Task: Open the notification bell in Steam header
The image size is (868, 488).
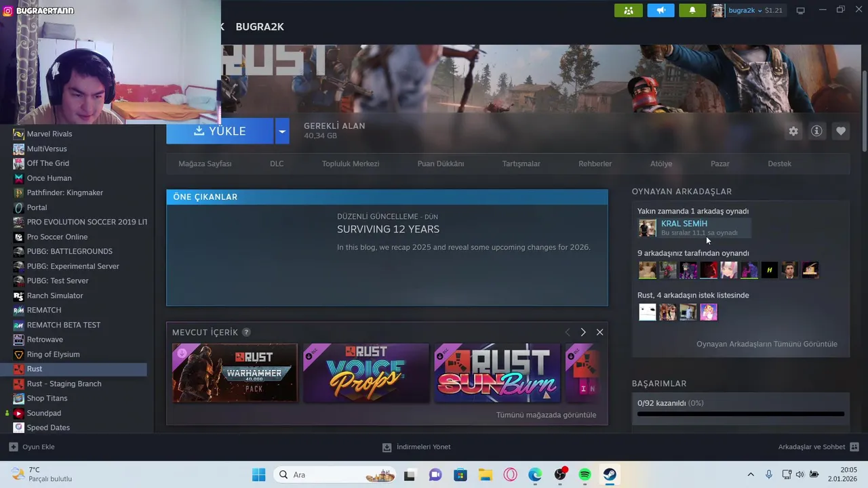Action: point(692,10)
